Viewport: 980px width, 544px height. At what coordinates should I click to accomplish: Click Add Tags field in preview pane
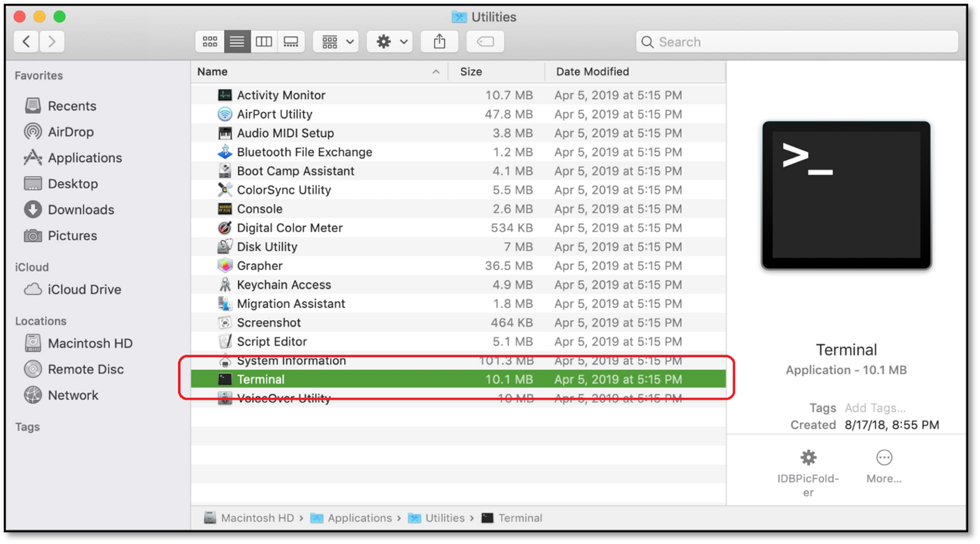point(875,408)
